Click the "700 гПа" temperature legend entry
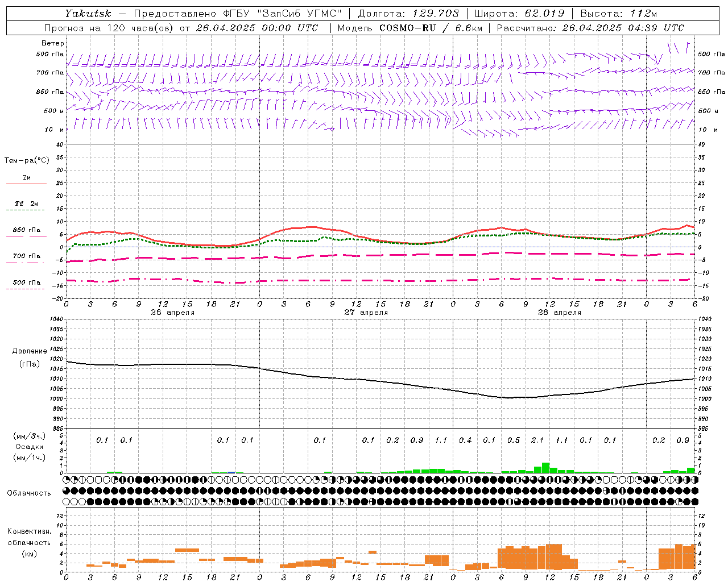 click(x=27, y=256)
